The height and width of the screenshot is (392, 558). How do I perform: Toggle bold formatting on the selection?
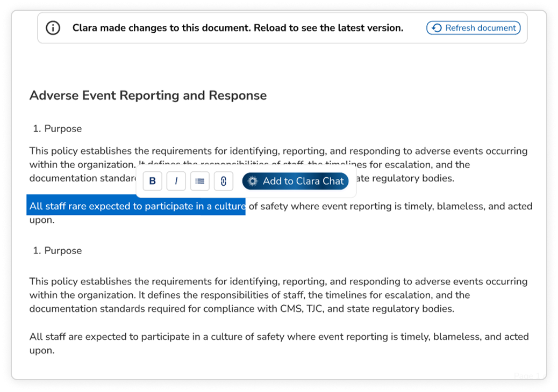[x=152, y=181]
